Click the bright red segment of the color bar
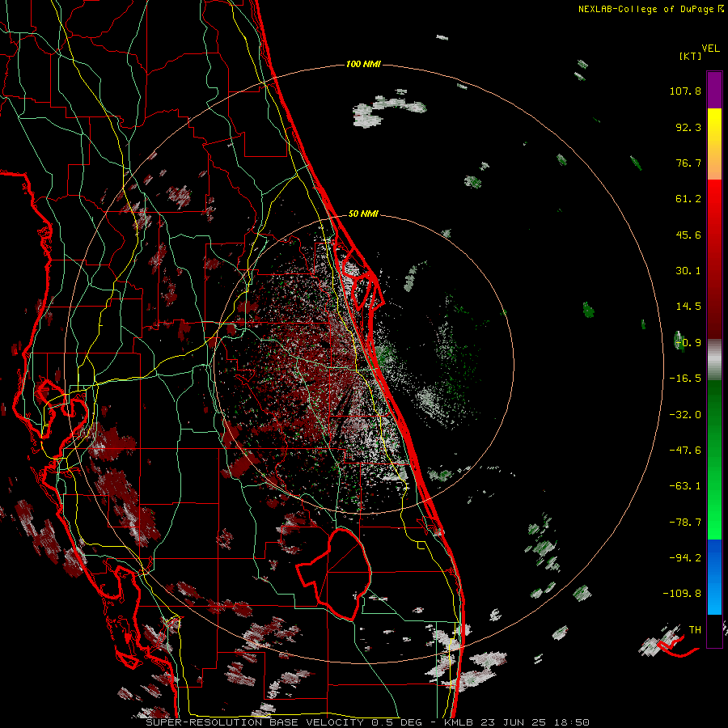 click(714, 203)
